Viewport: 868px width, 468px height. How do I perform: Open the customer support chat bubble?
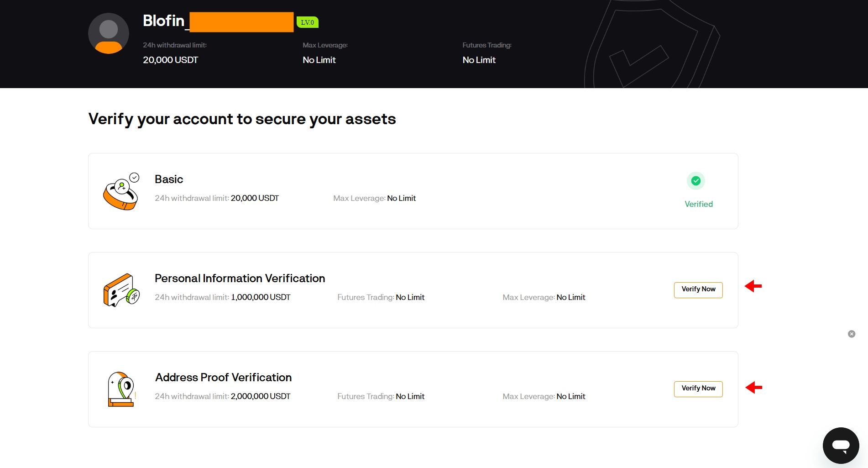pyautogui.click(x=841, y=445)
